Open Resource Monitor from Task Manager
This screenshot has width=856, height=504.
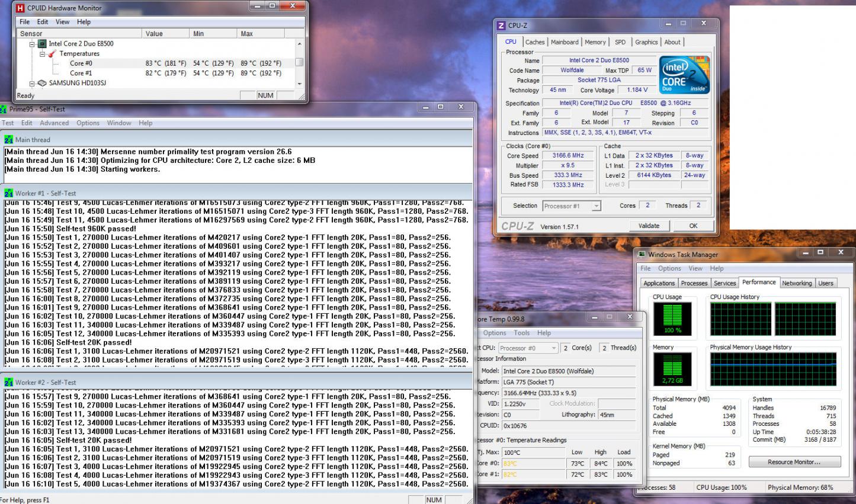click(794, 462)
